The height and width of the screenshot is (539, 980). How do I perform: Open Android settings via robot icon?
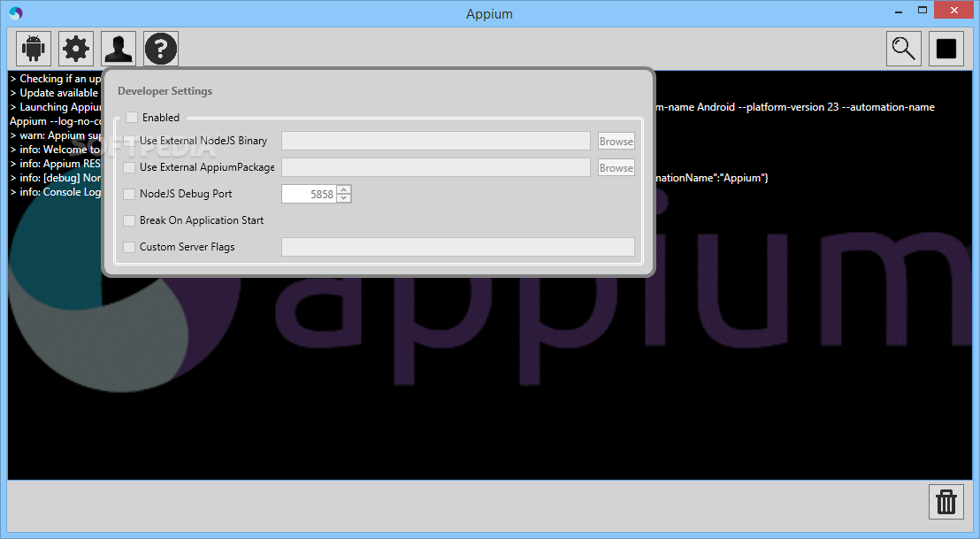coord(33,48)
